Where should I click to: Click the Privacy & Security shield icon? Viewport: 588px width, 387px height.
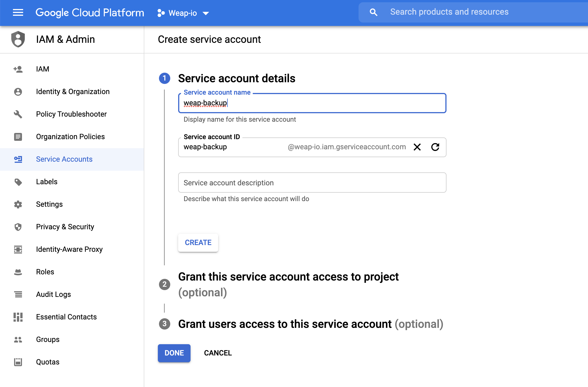tap(18, 227)
